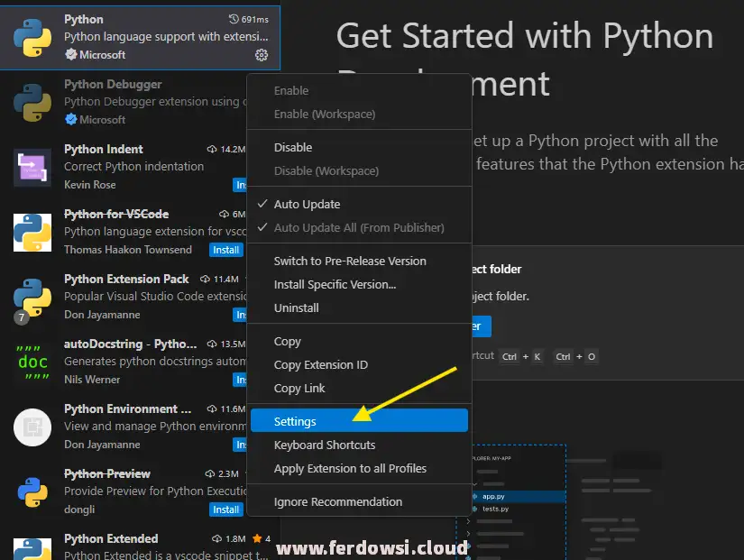Screen dimensions: 744x560
Task: Select the autoDocstring extension title
Action: (131, 344)
